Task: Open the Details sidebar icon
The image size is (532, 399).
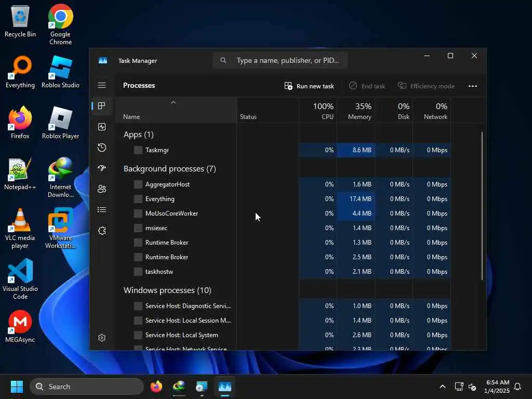Action: click(x=102, y=210)
